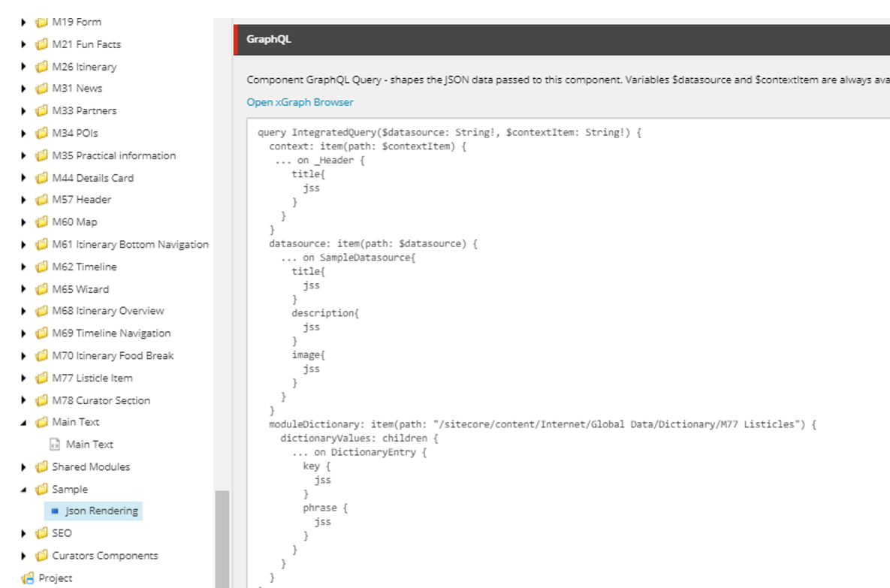Click the M60 Map folder icon

tap(42, 222)
